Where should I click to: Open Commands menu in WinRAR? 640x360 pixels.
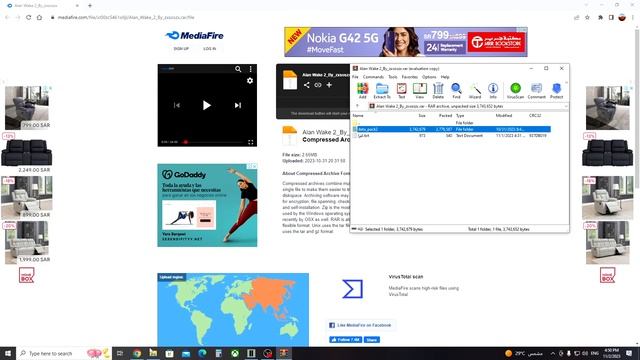[373, 77]
